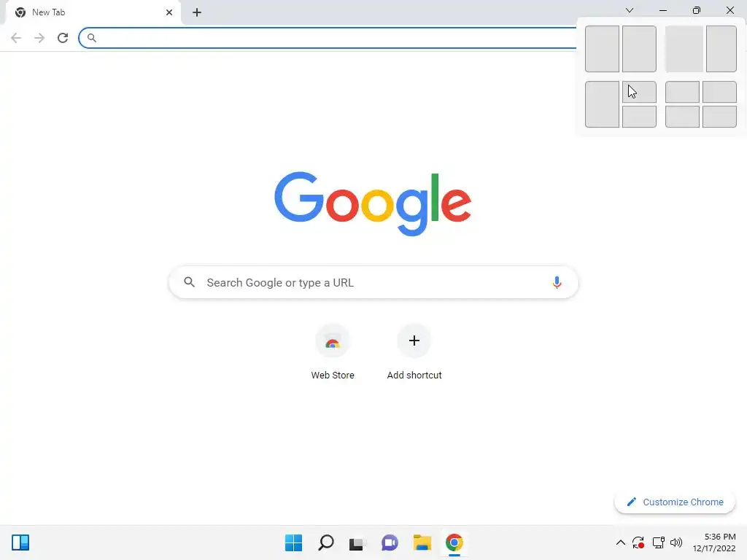747x560 pixels.
Task: Open a new tab with the plus button
Action: tap(197, 12)
